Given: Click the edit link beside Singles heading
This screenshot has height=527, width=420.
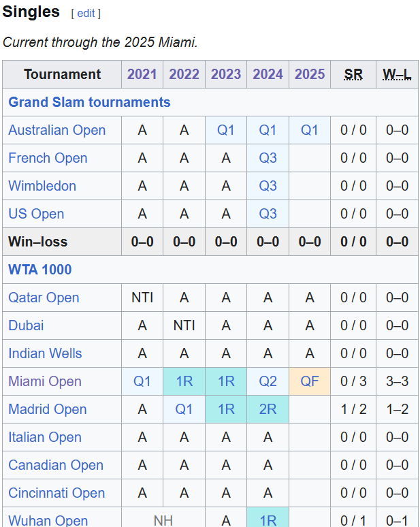Looking at the screenshot, I should pyautogui.click(x=86, y=14).
